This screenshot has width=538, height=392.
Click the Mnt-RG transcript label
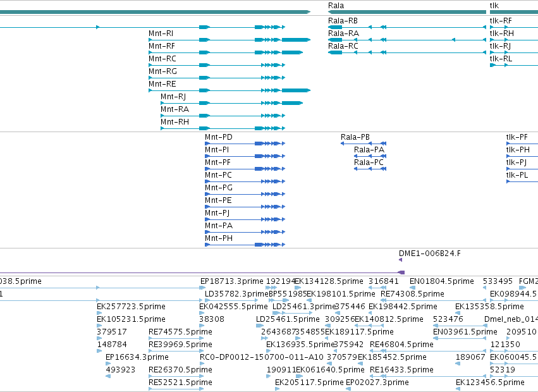(162, 71)
